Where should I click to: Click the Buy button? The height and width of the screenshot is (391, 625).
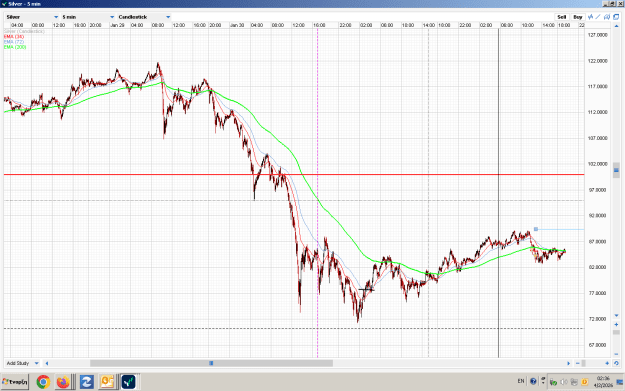pyautogui.click(x=578, y=17)
